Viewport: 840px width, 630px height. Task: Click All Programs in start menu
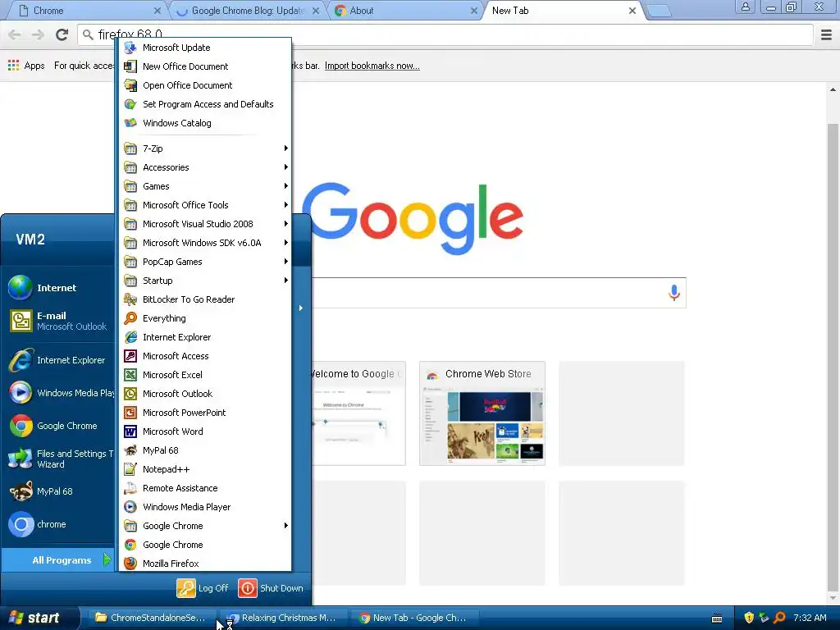point(58,560)
